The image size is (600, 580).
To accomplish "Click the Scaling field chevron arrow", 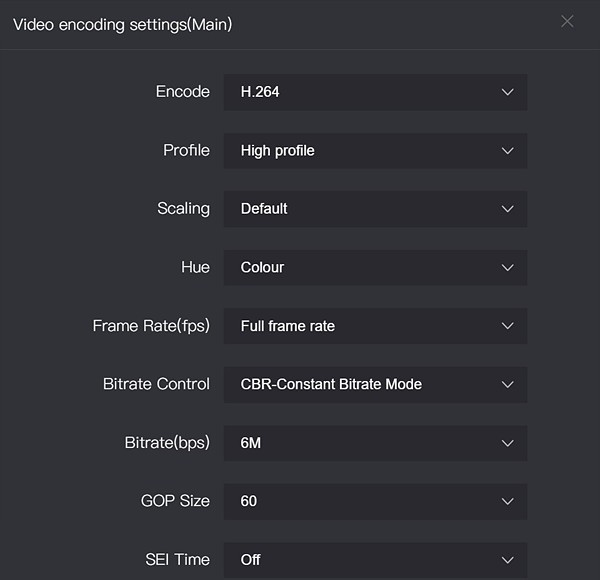I will pos(507,209).
